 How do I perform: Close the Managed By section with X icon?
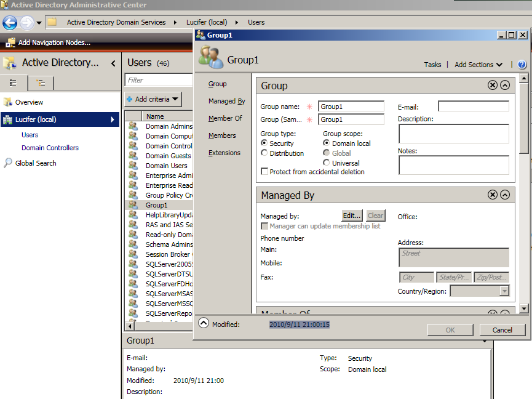492,195
